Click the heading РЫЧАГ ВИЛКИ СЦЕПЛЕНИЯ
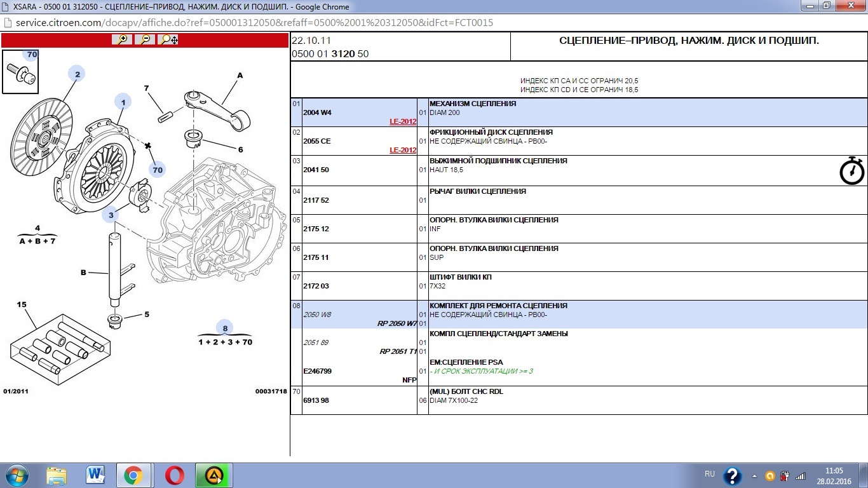The image size is (868, 488). 478,191
